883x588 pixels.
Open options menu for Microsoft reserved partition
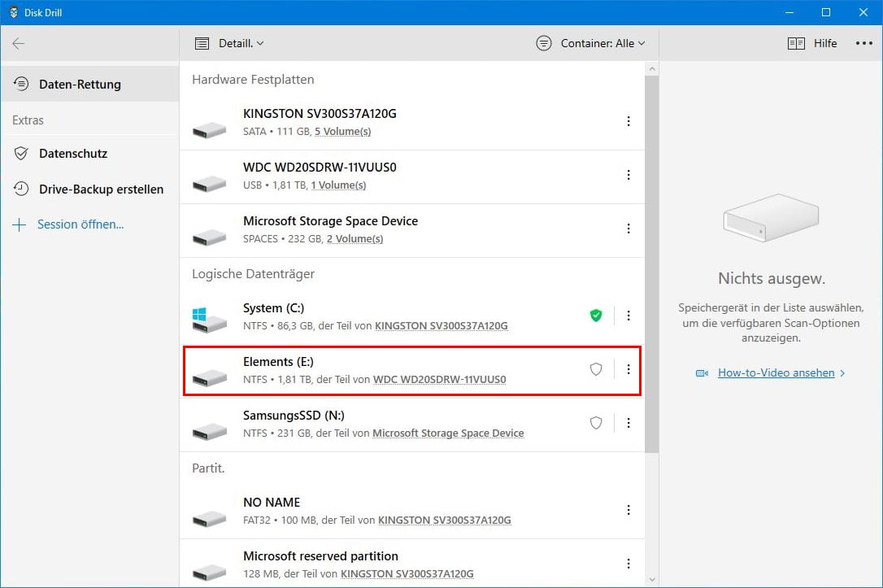pos(629,564)
